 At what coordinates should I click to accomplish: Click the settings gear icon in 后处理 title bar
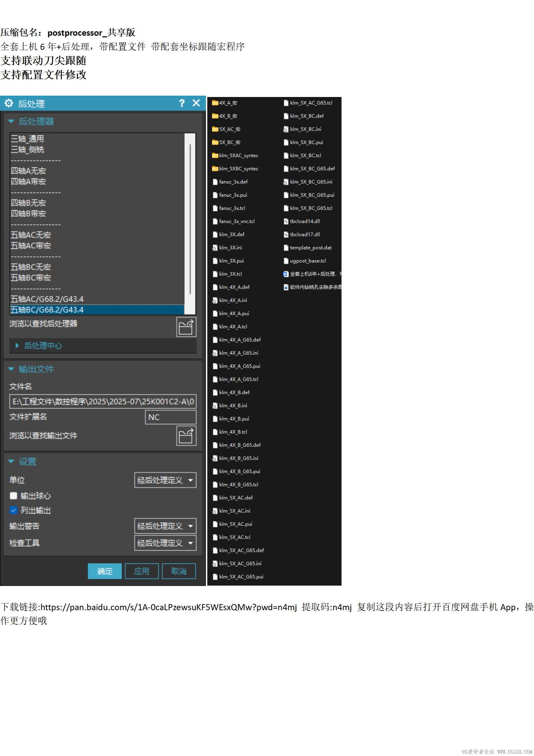[x=9, y=103]
